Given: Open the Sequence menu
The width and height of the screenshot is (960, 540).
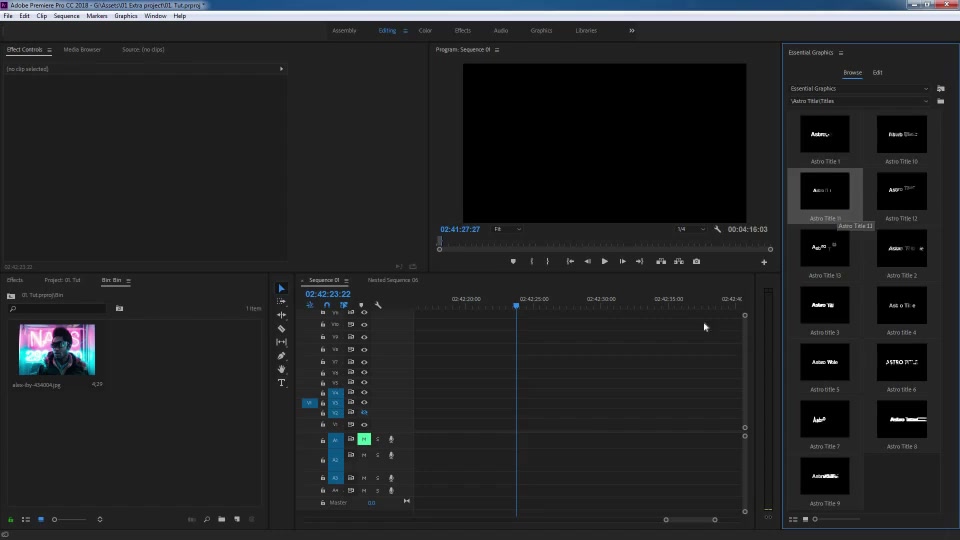Looking at the screenshot, I should (x=66, y=16).
